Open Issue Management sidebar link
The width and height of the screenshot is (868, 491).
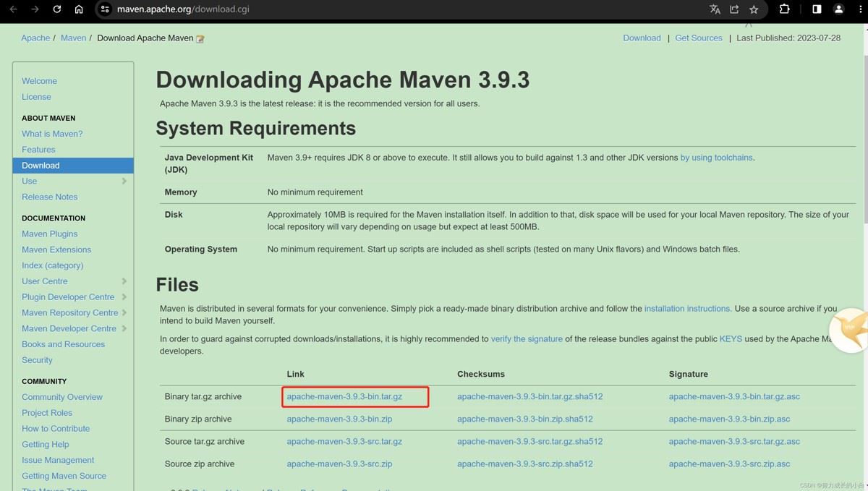pyautogui.click(x=58, y=461)
